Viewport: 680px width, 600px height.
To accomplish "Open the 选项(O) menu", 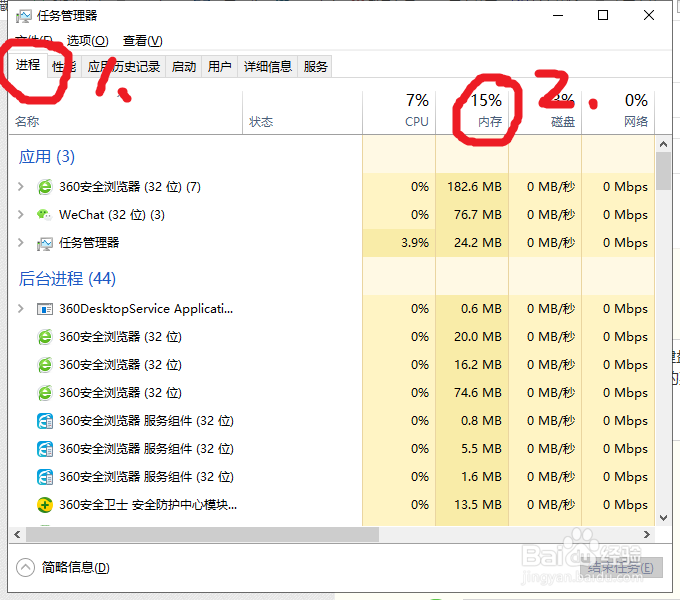I will click(87, 41).
